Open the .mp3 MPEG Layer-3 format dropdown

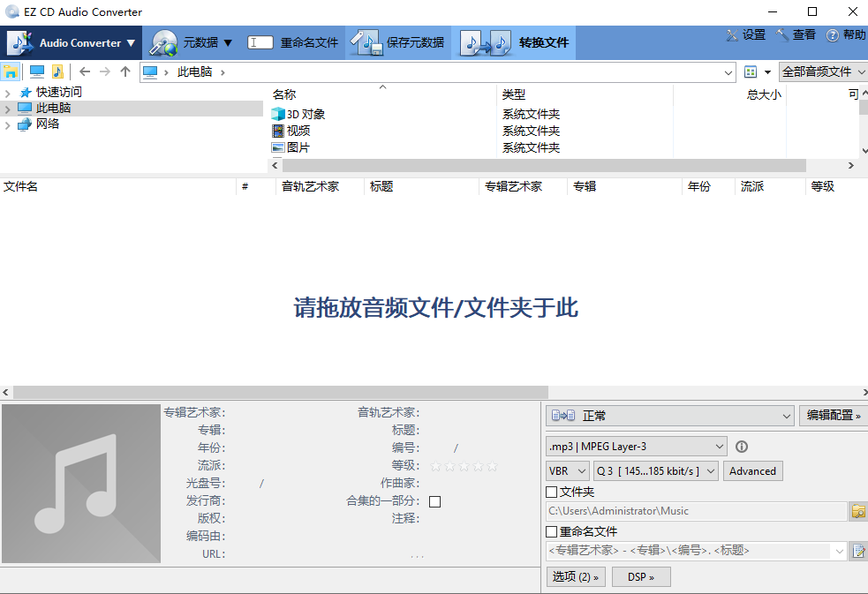point(636,447)
